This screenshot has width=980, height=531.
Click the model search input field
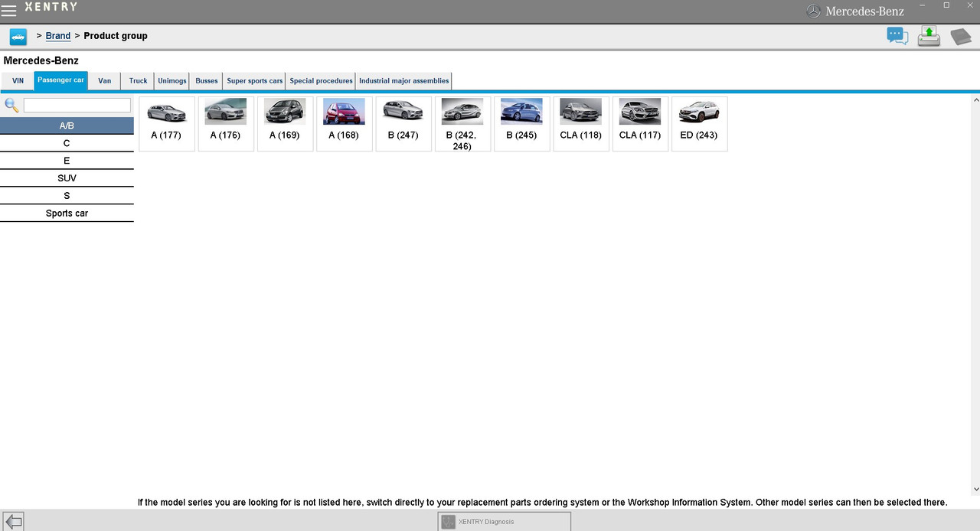point(77,105)
